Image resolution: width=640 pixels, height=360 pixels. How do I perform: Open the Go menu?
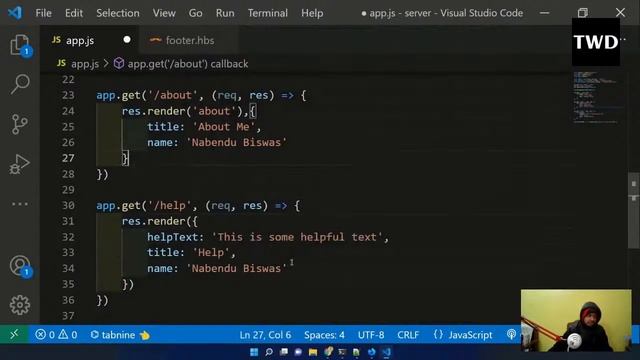point(196,13)
